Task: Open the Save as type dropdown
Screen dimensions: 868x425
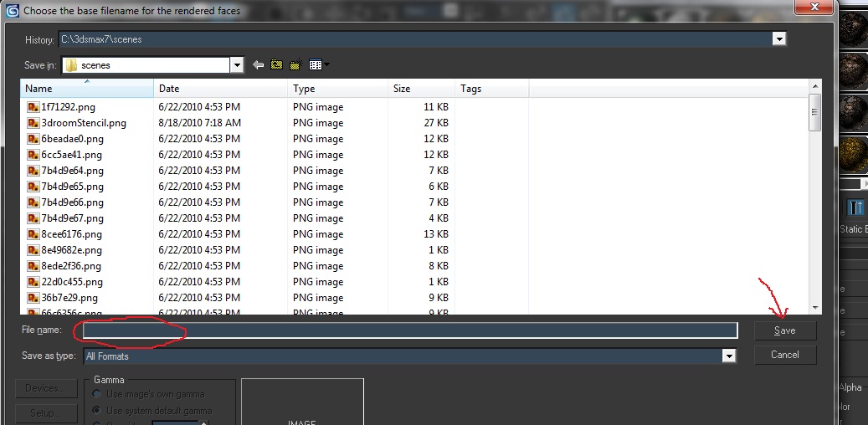Action: click(x=730, y=356)
